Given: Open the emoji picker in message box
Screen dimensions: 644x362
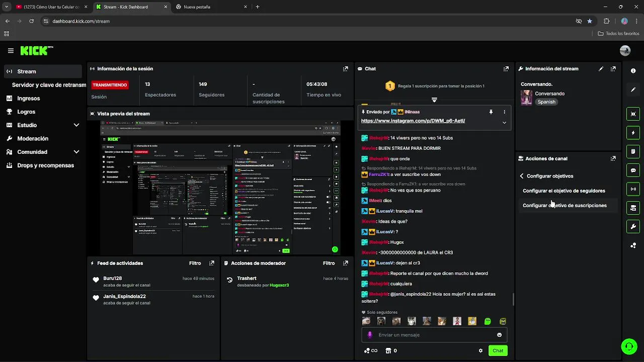Looking at the screenshot, I should tap(499, 335).
